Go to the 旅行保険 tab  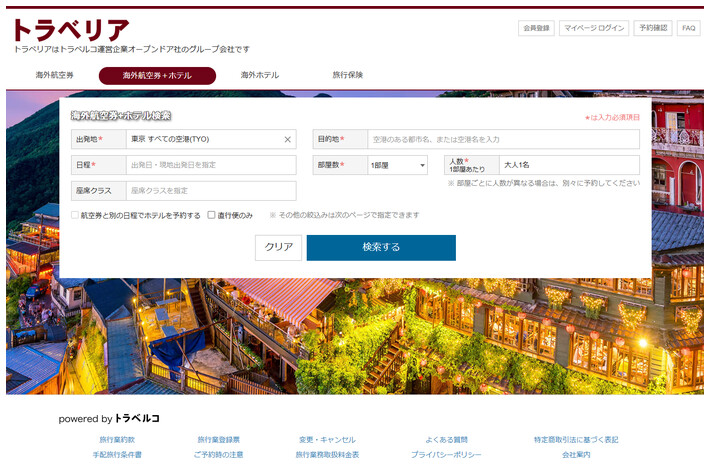348,76
